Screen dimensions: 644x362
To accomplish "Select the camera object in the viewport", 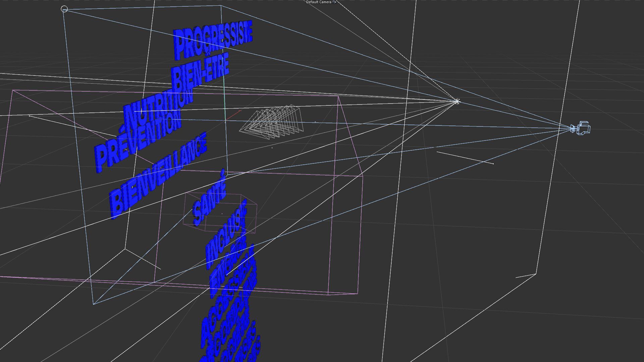I will pos(581,128).
